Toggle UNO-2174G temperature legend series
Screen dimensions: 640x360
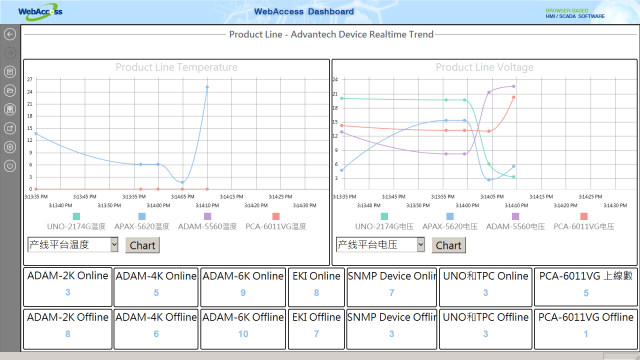(76, 222)
